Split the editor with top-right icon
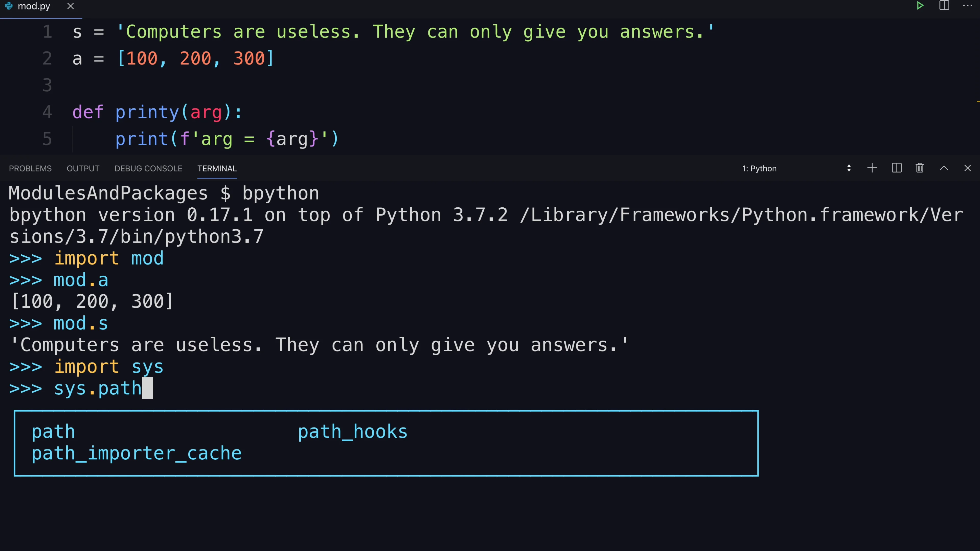The width and height of the screenshot is (980, 551). [944, 6]
